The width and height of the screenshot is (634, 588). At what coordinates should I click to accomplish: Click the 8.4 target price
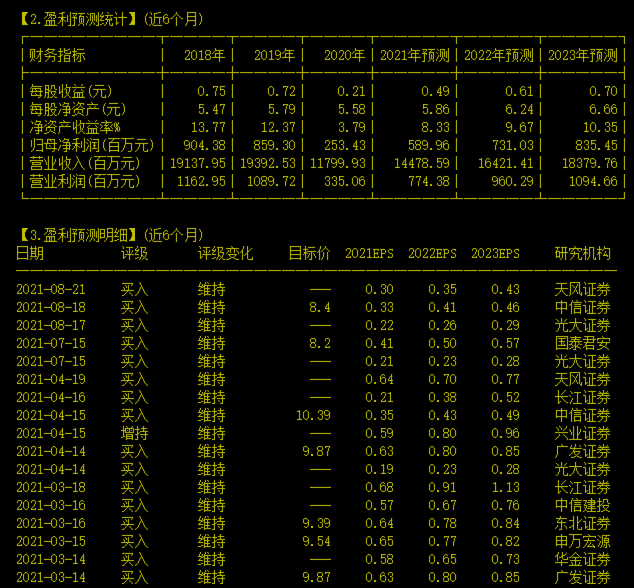(x=320, y=307)
